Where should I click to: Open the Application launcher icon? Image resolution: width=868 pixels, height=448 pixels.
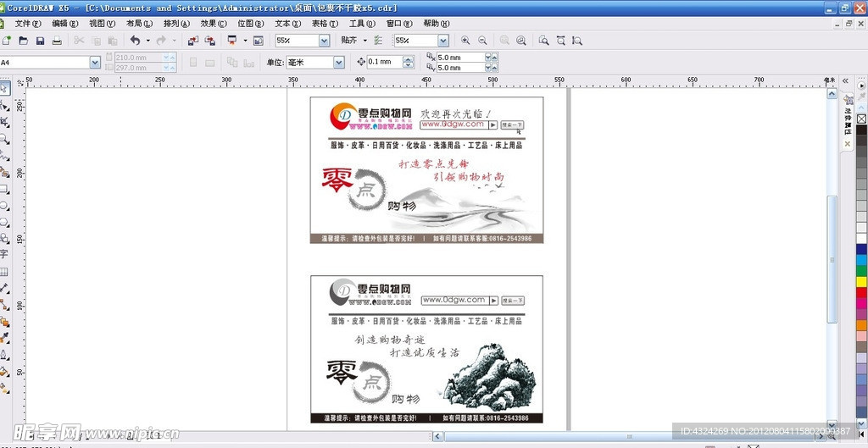232,41
